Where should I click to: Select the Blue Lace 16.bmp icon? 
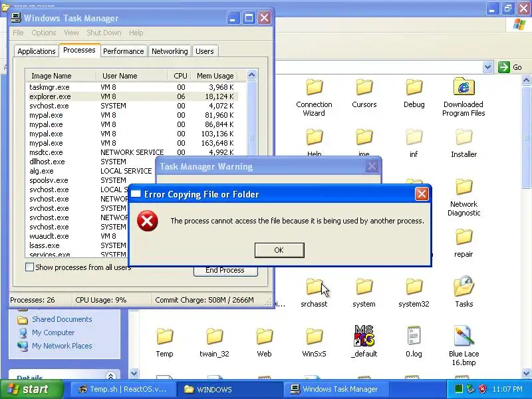click(x=464, y=336)
